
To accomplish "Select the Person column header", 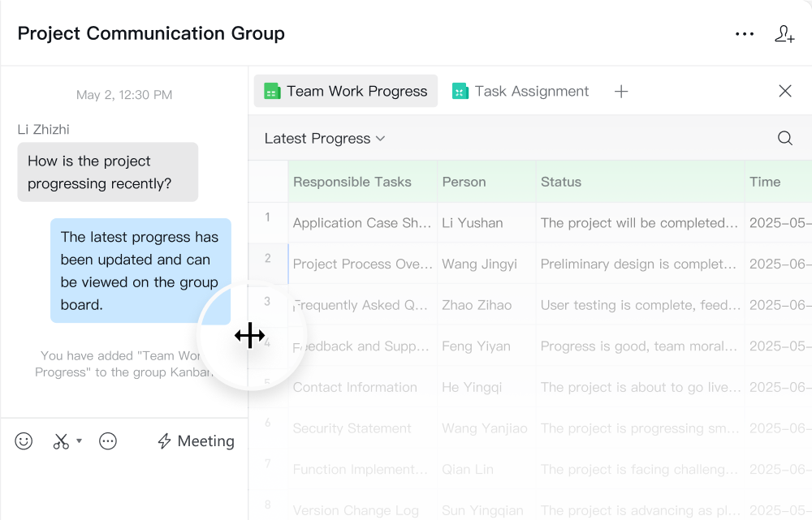I will coord(464,182).
